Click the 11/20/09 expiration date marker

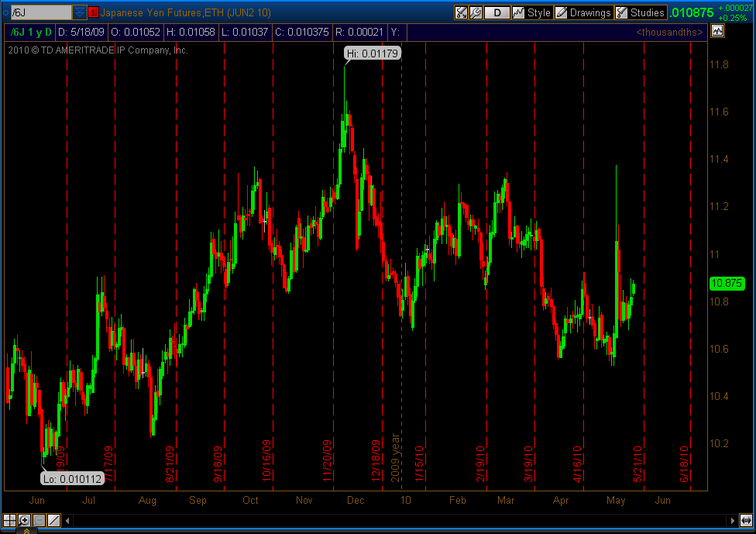click(328, 460)
